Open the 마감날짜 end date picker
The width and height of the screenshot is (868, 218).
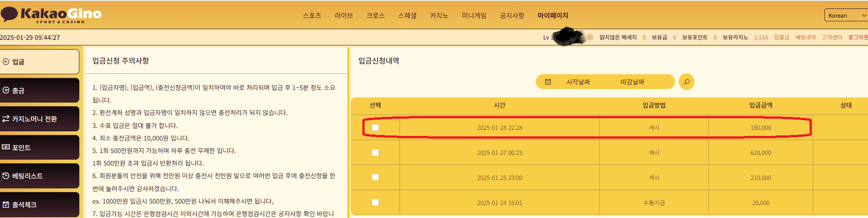632,82
